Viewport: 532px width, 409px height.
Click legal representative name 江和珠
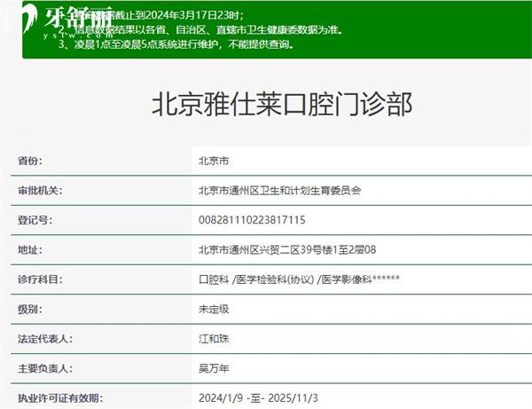tap(214, 339)
